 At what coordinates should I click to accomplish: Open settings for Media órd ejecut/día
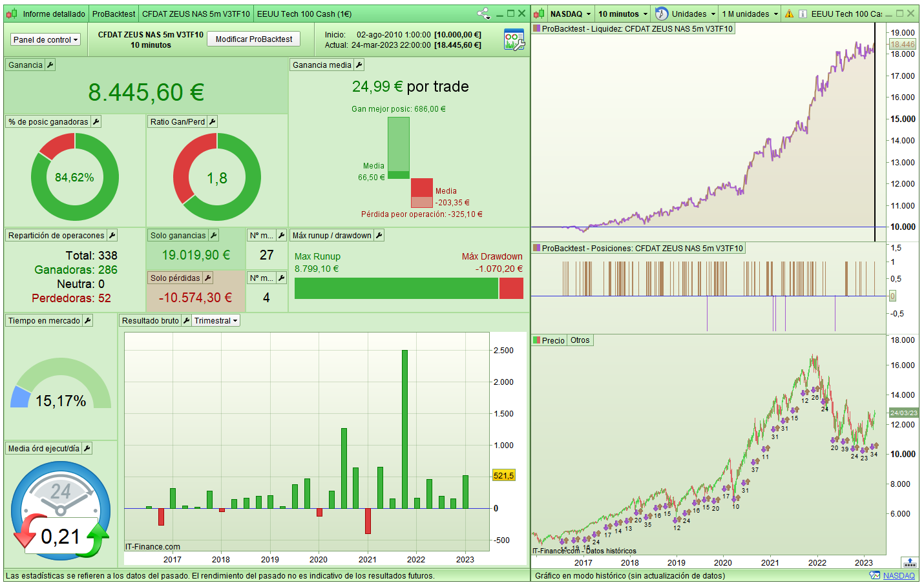pos(87,448)
